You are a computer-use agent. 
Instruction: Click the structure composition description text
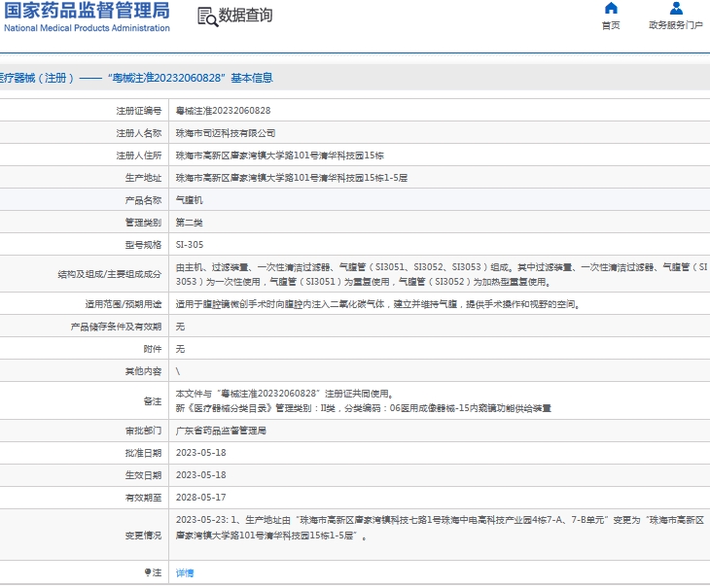(442, 274)
